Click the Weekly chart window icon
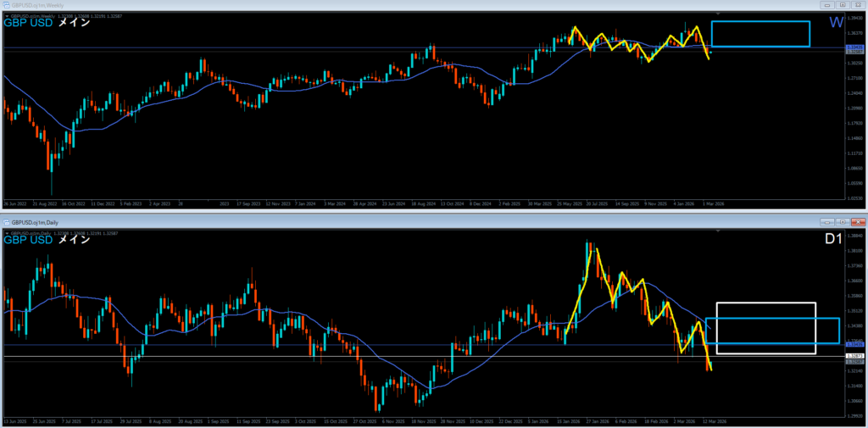Screen dimensions: 868x428 point(6,5)
